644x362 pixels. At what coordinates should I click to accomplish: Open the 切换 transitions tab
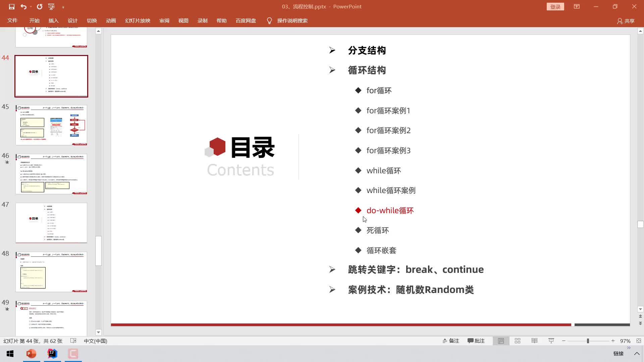click(x=92, y=21)
